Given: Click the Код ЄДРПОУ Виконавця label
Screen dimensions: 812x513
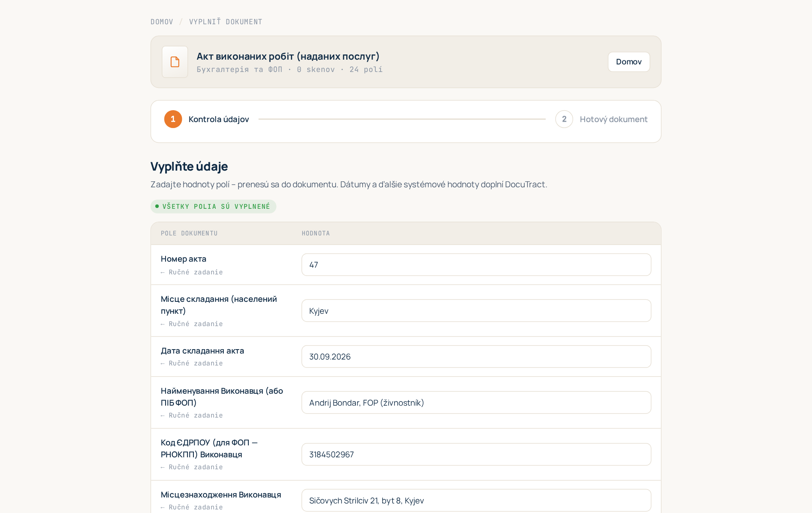Looking at the screenshot, I should (209, 449).
